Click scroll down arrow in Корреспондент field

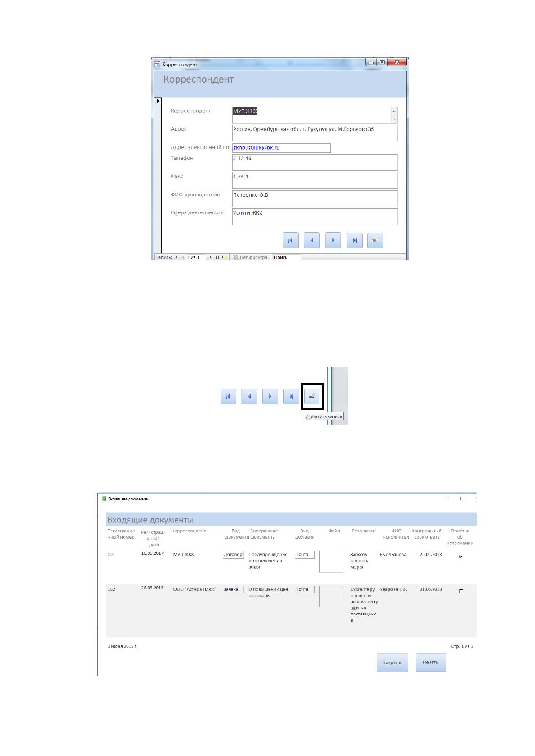pos(394,120)
